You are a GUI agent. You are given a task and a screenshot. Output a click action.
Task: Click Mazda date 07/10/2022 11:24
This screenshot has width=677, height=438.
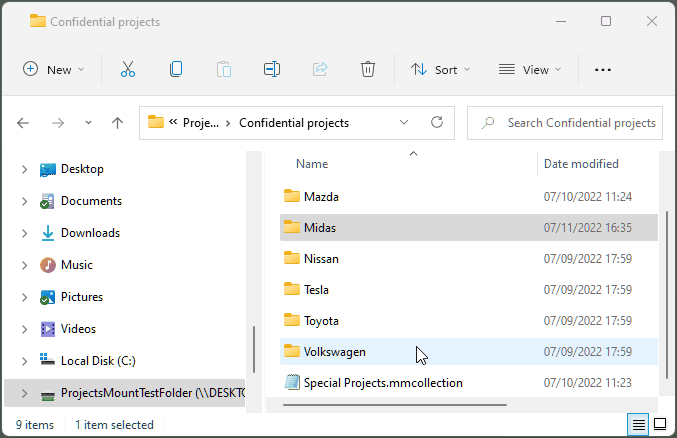[587, 197]
